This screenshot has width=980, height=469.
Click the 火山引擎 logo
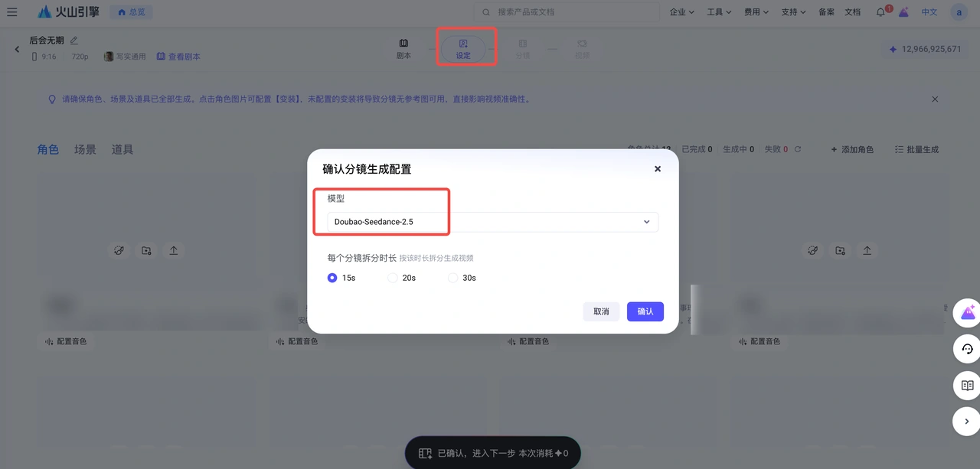click(68, 12)
